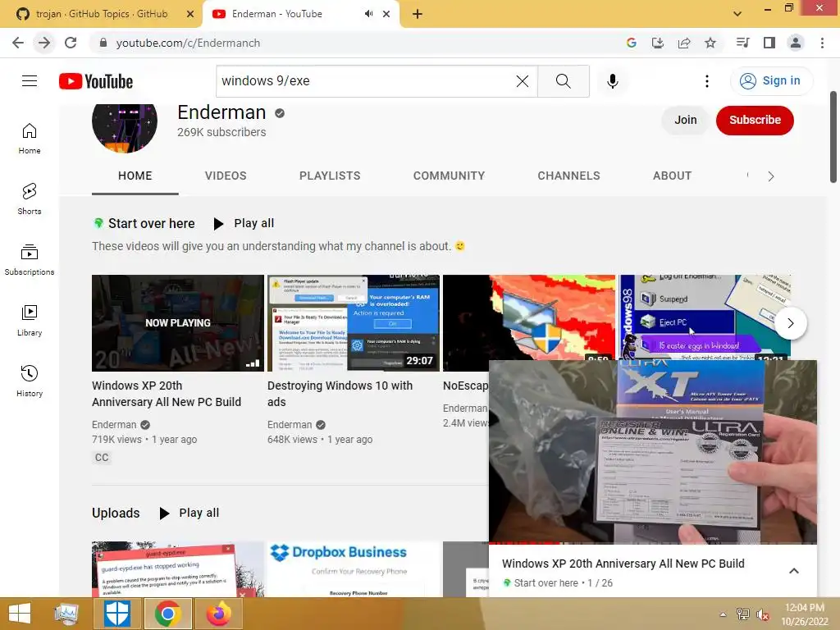Open the YouTube guide hamburger menu
The image size is (840, 630).
(x=30, y=81)
